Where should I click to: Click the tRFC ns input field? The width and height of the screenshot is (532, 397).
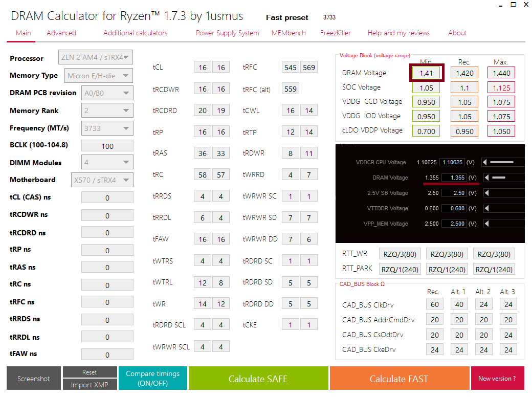click(x=107, y=302)
